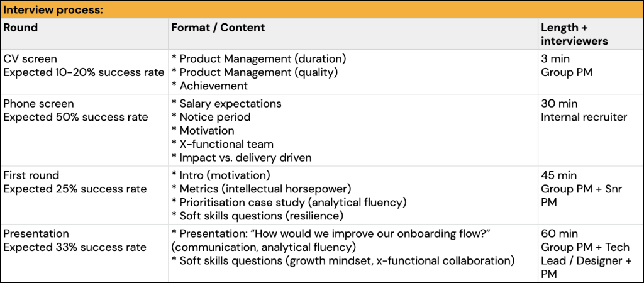Click the onboarding flow presentation question

332,234
